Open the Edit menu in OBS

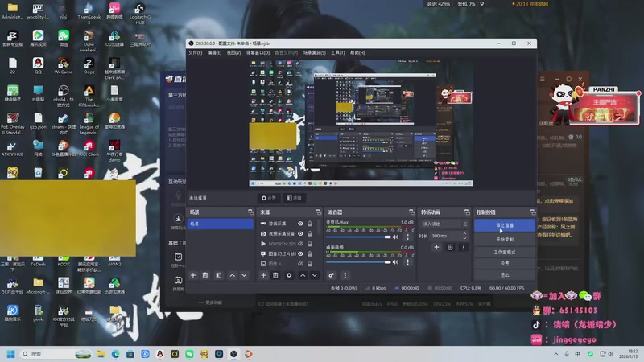(214, 53)
